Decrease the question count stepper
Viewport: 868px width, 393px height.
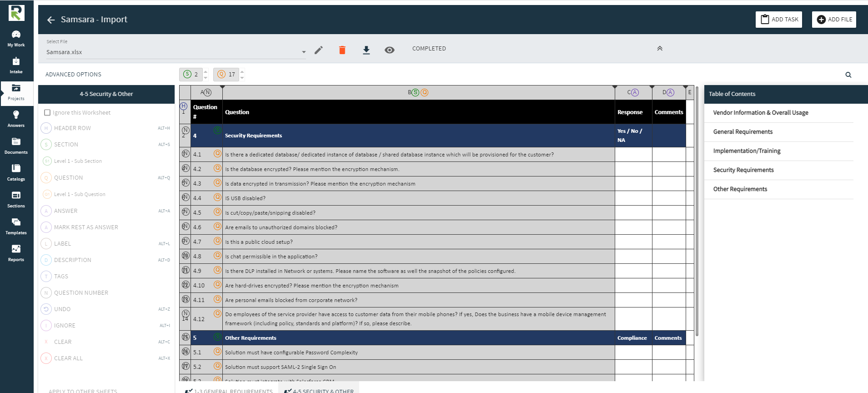pos(242,78)
